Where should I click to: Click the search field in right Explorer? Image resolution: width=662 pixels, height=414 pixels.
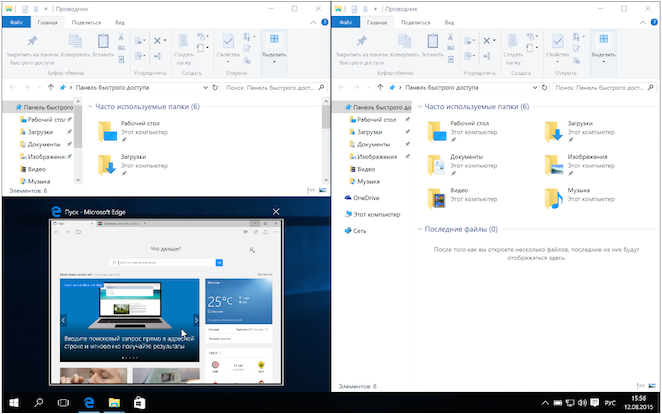click(604, 87)
